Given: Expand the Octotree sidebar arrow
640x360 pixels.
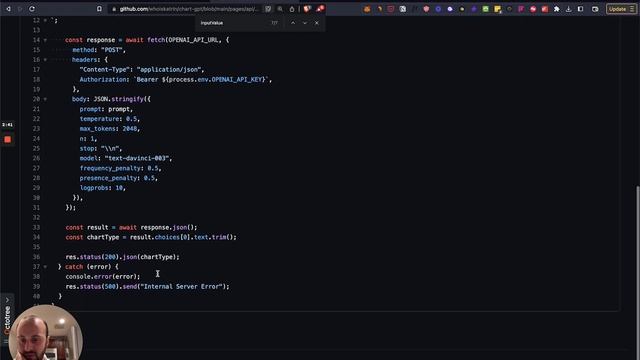Looking at the screenshot, I should pyautogui.click(x=7, y=300).
